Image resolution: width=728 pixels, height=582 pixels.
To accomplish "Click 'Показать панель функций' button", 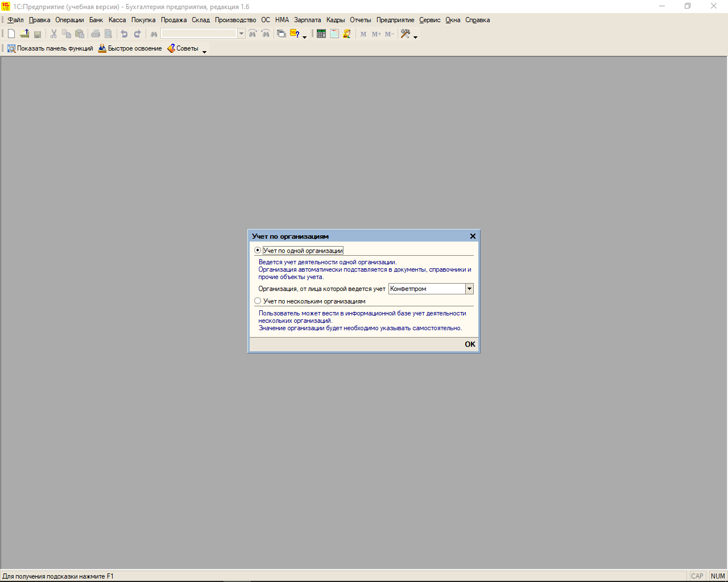I will click(x=50, y=49).
